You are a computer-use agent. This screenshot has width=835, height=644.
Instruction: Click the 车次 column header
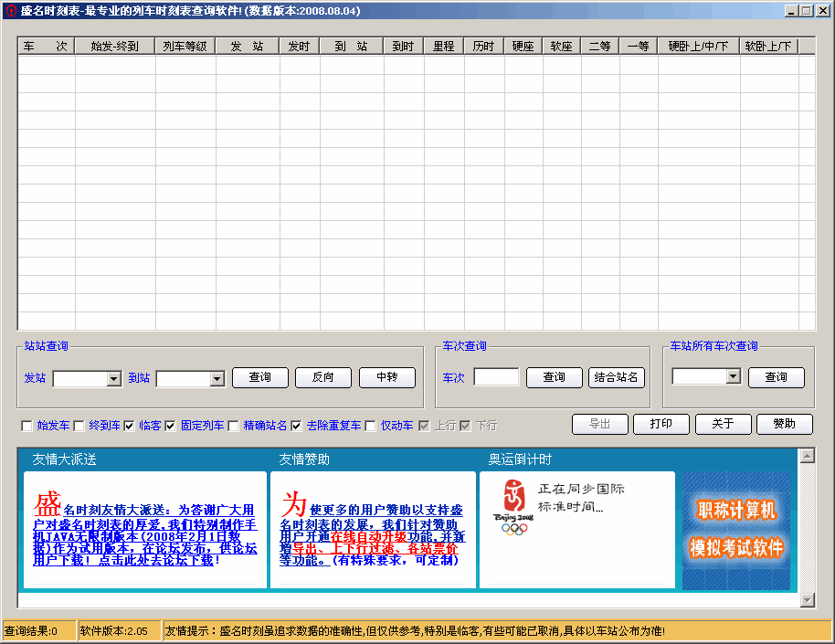[x=46, y=46]
